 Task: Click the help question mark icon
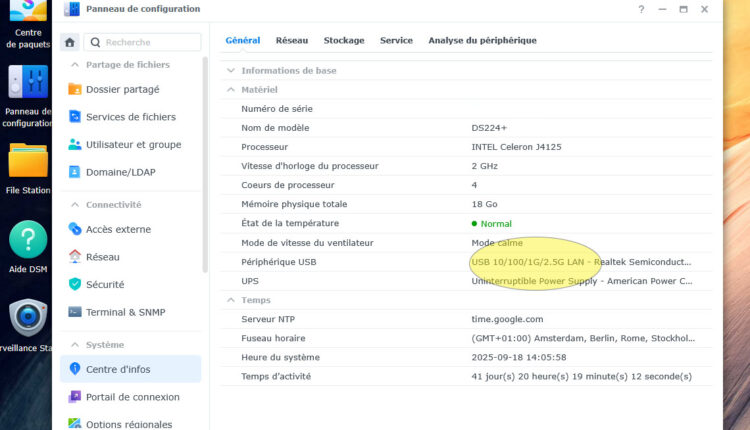(641, 9)
